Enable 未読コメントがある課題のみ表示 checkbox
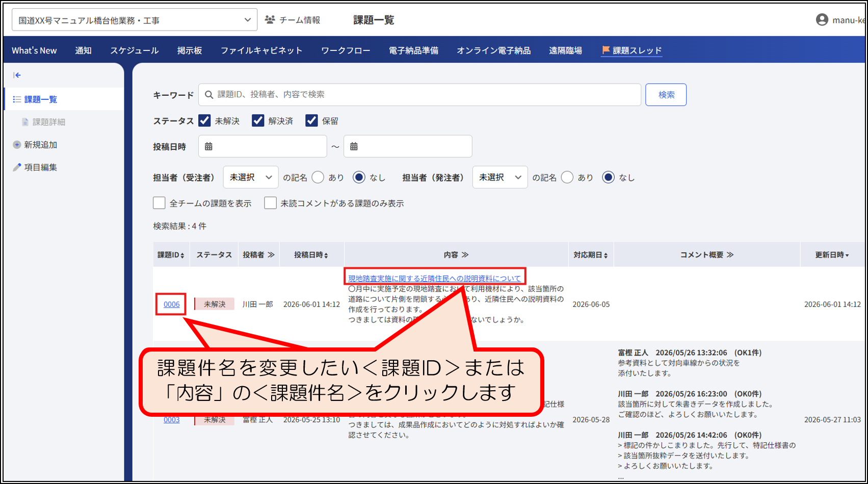868x484 pixels. (x=270, y=203)
